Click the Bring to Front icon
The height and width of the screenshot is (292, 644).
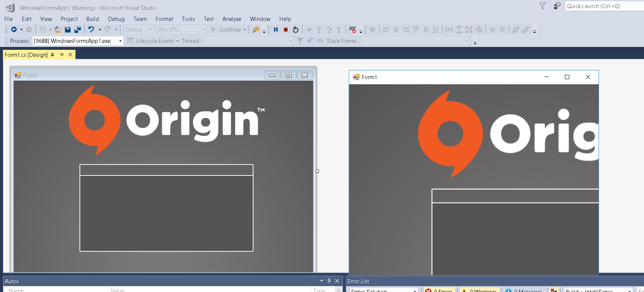pos(516,30)
